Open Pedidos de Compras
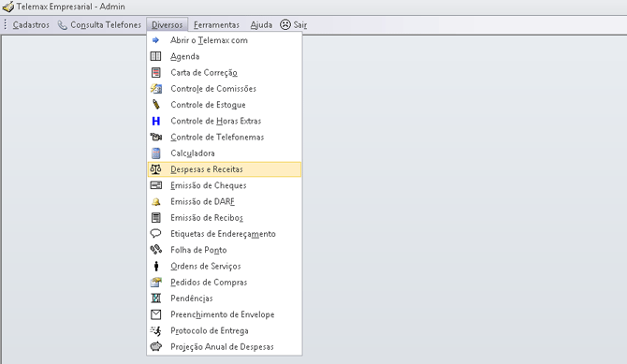Viewport: 627px width, 364px height. 225,282
